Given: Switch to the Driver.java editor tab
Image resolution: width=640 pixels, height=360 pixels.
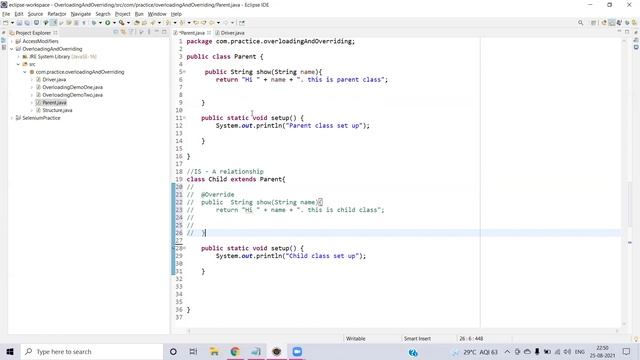Looking at the screenshot, I should (x=230, y=33).
